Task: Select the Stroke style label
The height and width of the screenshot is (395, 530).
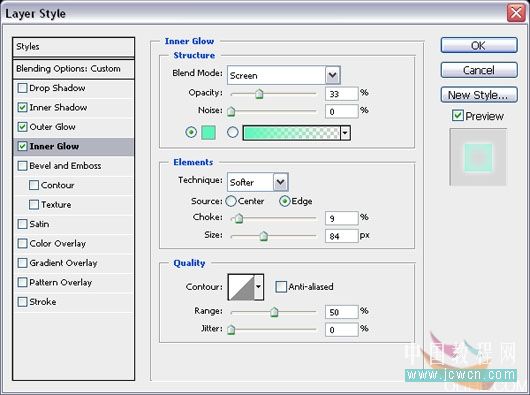Action: [x=43, y=302]
